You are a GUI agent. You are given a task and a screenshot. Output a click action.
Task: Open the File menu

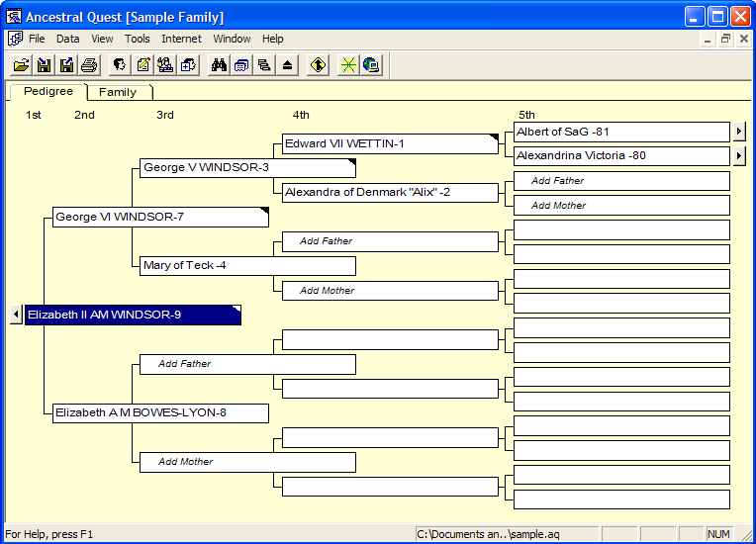pos(37,39)
